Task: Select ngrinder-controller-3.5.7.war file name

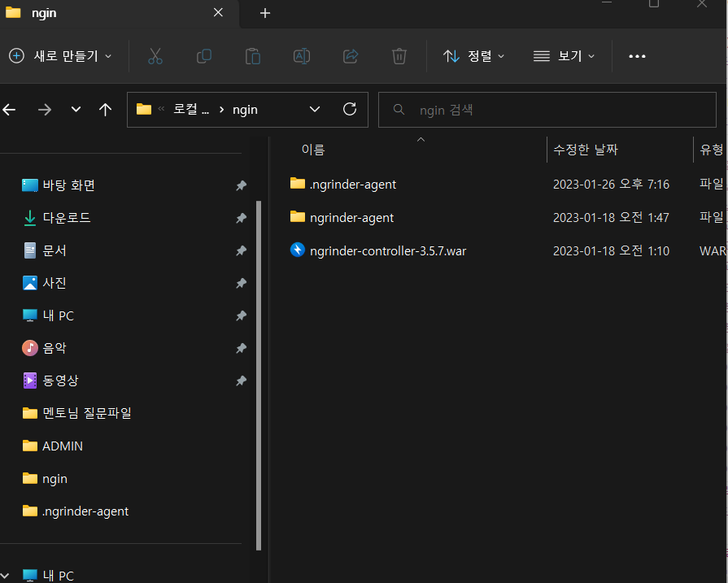Action: coord(388,251)
